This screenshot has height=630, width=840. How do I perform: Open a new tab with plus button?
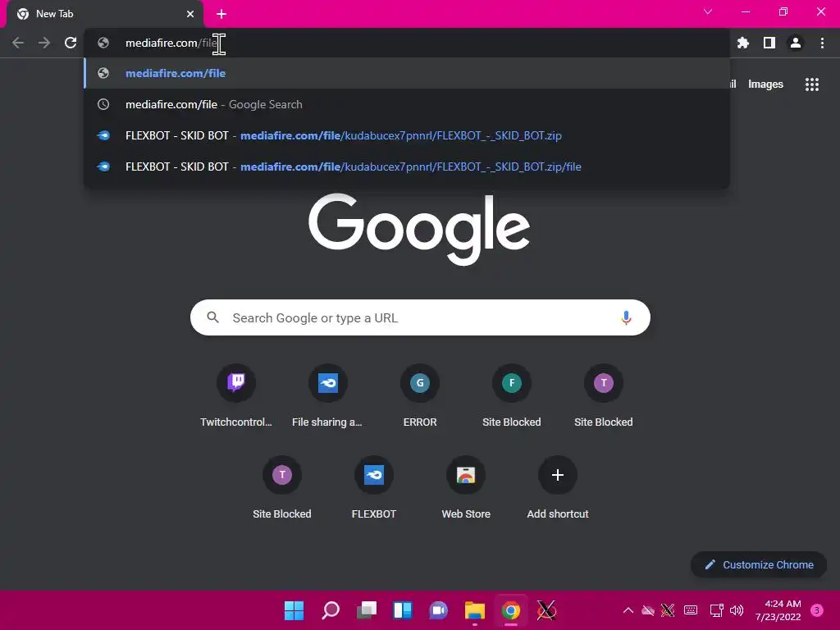(221, 14)
